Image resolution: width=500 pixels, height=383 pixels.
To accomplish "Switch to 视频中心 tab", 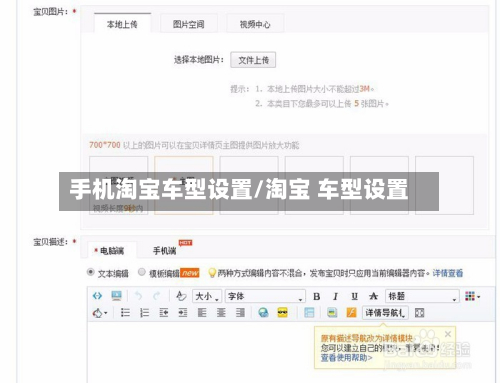I will [x=255, y=24].
